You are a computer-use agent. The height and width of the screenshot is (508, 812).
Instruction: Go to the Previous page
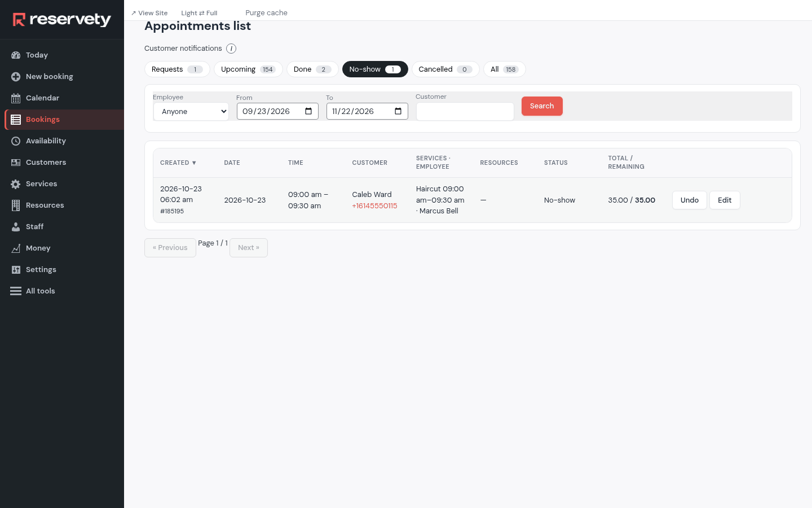(170, 248)
